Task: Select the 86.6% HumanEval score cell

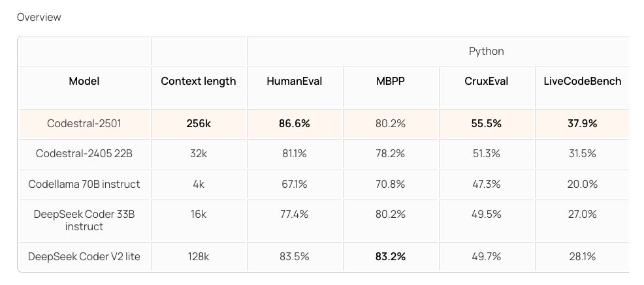Action: [295, 123]
